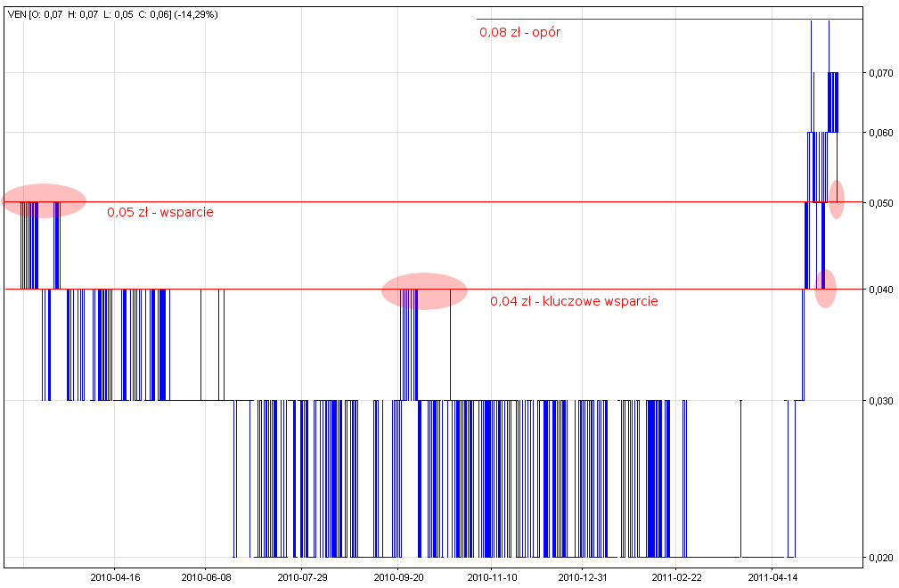Select the pink ellipse left of 'kluczowe wsparcie'
Screen dimensions: 899x588
tap(424, 291)
